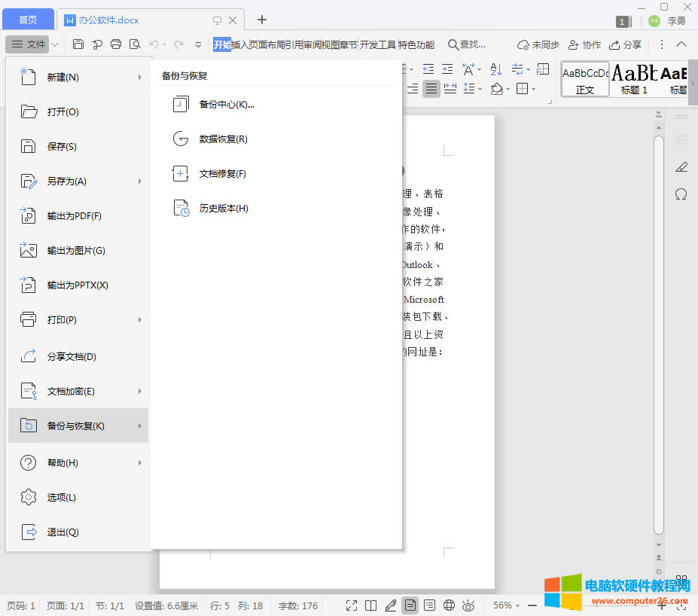Screen dimensions: 698x616
Task: Select web layout view icon in status bar
Action: (x=450, y=605)
